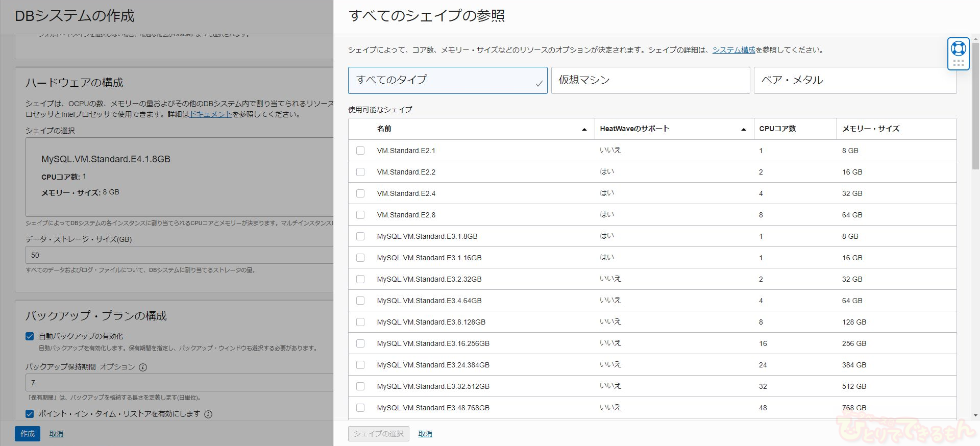This screenshot has width=980, height=446.
Task: Click the grid dots below help icon
Action: [958, 63]
